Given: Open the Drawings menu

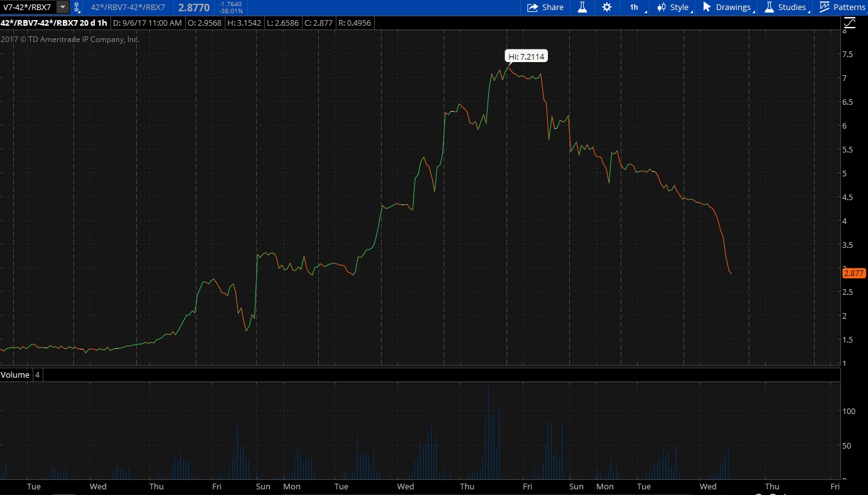Looking at the screenshot, I should pos(727,8).
